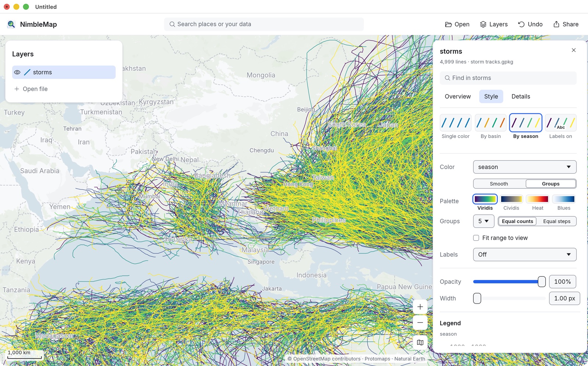Pick the Heat palette swatch

tap(538, 199)
